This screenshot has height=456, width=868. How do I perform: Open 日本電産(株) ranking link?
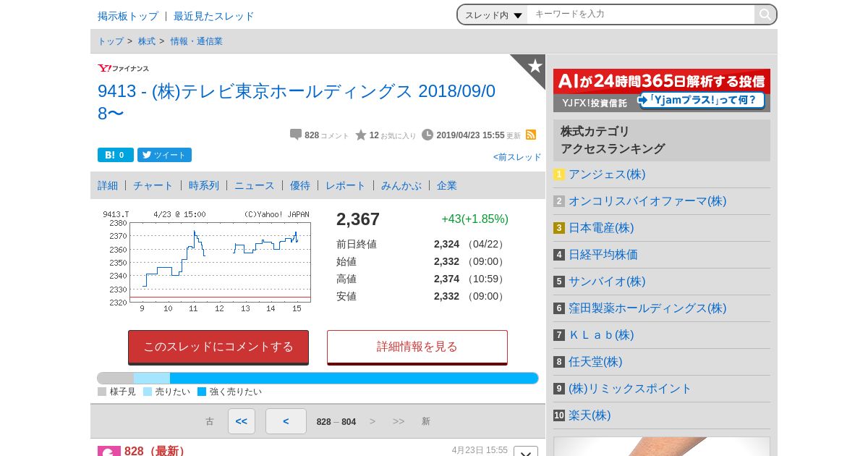coord(601,228)
